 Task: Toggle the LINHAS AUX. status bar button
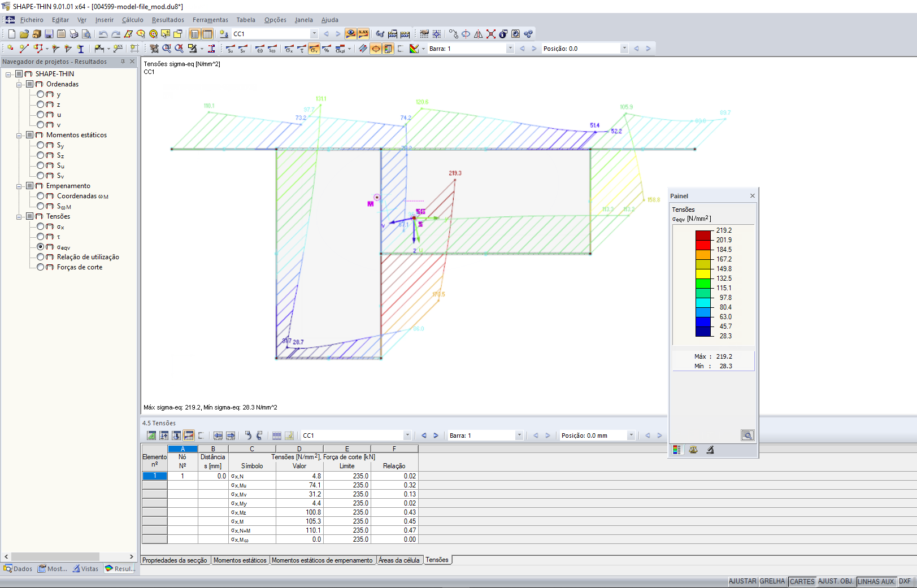876,581
